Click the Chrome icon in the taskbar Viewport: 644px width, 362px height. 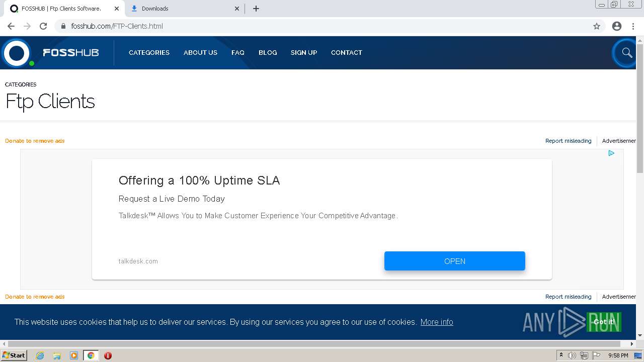(x=91, y=355)
